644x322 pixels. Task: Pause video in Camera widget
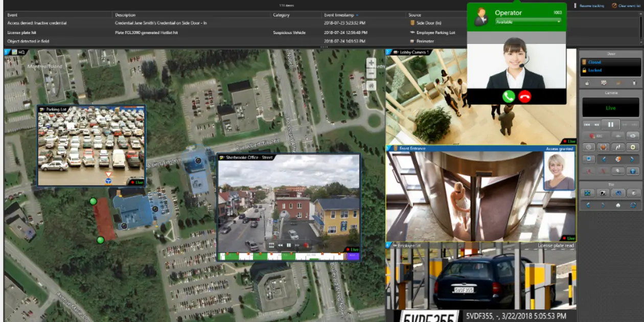pos(610,124)
